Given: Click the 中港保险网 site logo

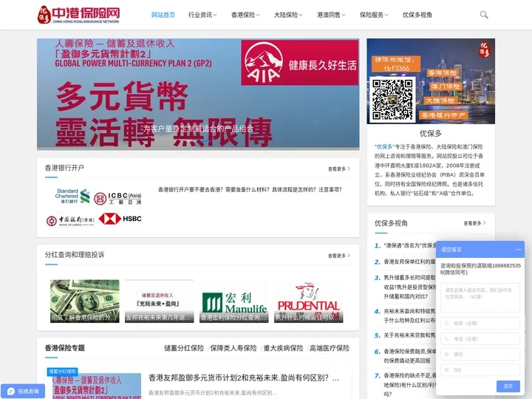Looking at the screenshot, I should pyautogui.click(x=78, y=15).
